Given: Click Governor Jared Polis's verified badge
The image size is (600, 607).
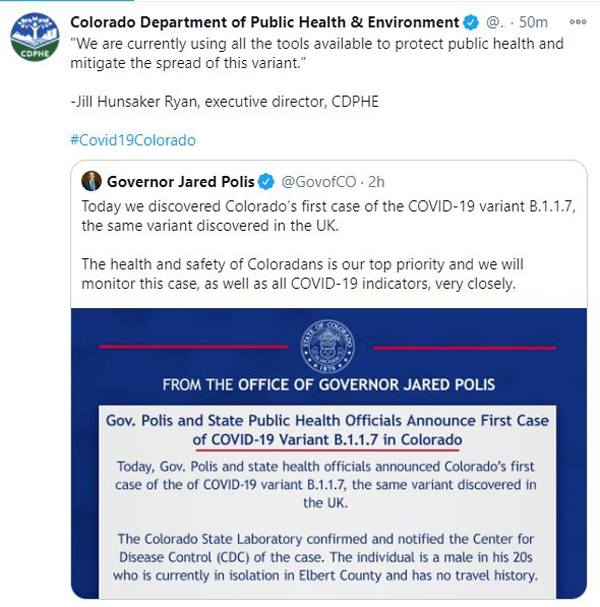Looking at the screenshot, I should (266, 182).
